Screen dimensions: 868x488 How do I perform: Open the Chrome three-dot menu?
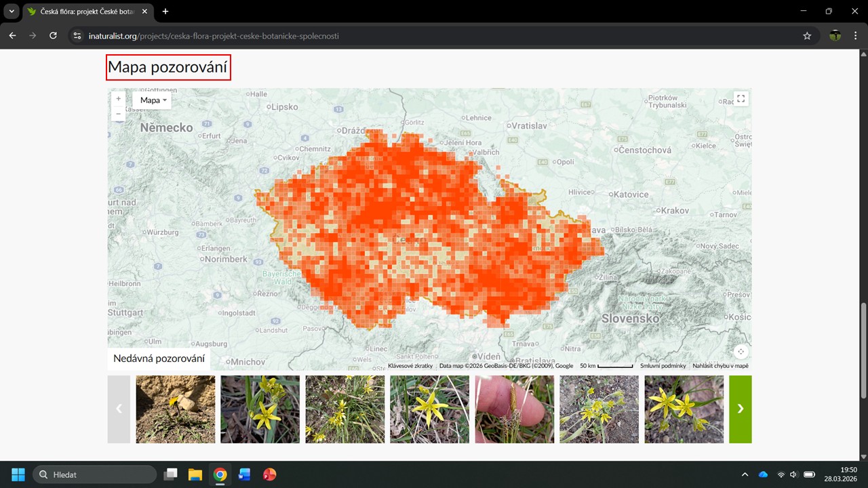(855, 36)
